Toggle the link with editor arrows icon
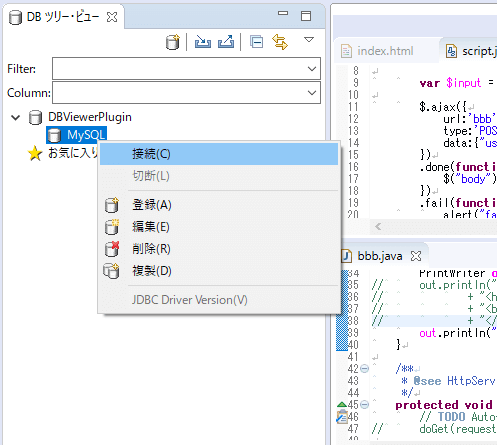 [280, 42]
